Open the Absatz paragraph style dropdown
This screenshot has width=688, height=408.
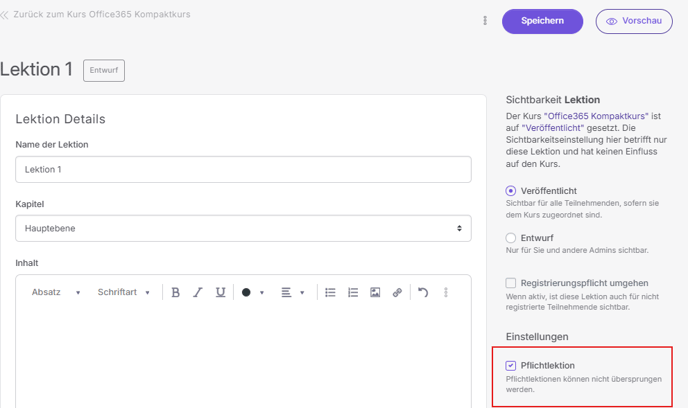56,292
